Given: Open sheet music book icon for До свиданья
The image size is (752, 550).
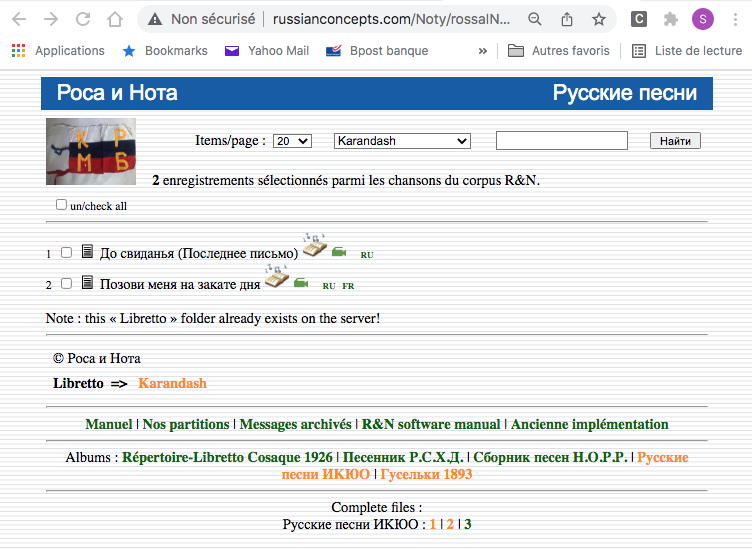Looking at the screenshot, I should 315,246.
